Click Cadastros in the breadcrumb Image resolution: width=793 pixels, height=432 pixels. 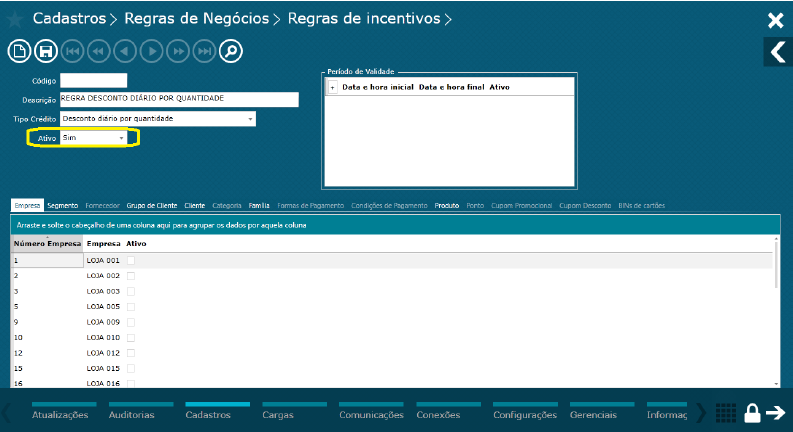tap(69, 19)
